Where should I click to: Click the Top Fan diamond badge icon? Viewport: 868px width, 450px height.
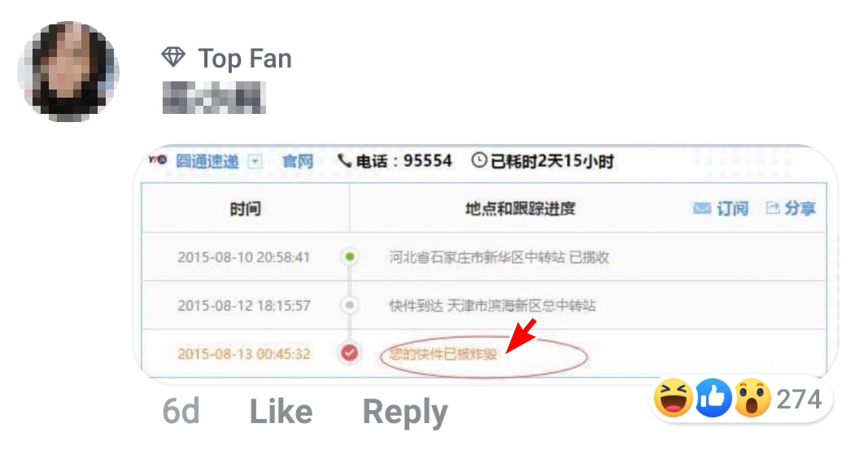(x=173, y=57)
